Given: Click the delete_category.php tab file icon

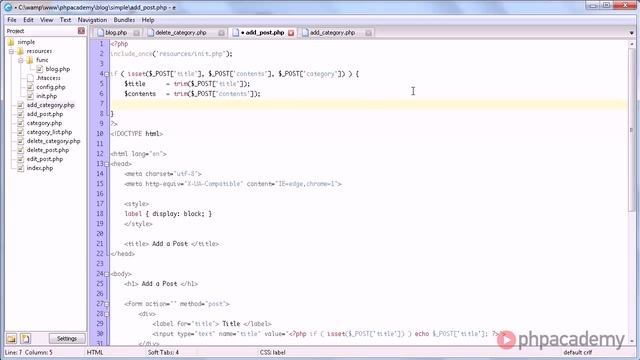Looking at the screenshot, I should 151,32.
